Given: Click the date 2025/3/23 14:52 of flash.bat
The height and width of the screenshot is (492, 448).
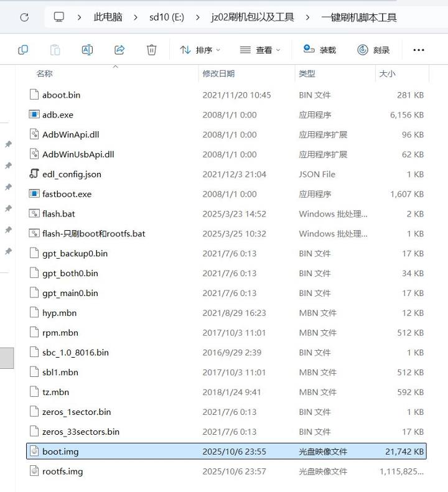Looking at the screenshot, I should [234, 214].
